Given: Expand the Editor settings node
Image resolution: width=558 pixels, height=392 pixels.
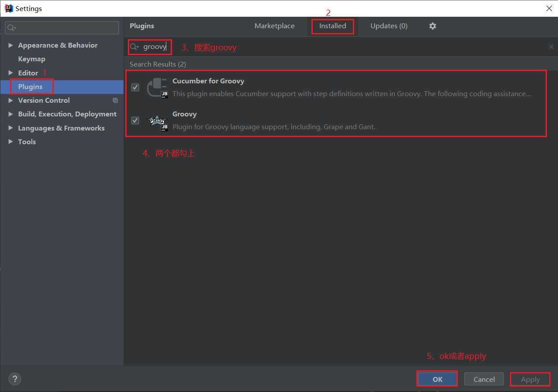Looking at the screenshot, I should coord(11,73).
